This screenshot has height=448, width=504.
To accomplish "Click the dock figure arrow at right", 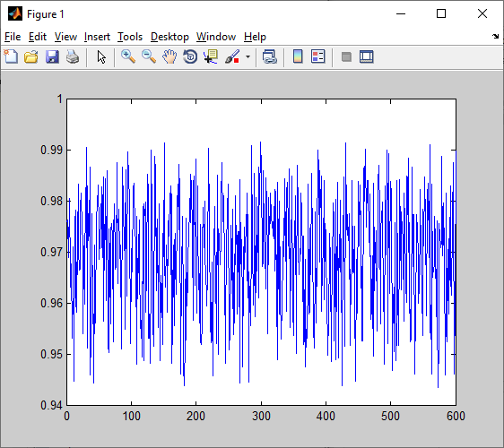I will [495, 37].
